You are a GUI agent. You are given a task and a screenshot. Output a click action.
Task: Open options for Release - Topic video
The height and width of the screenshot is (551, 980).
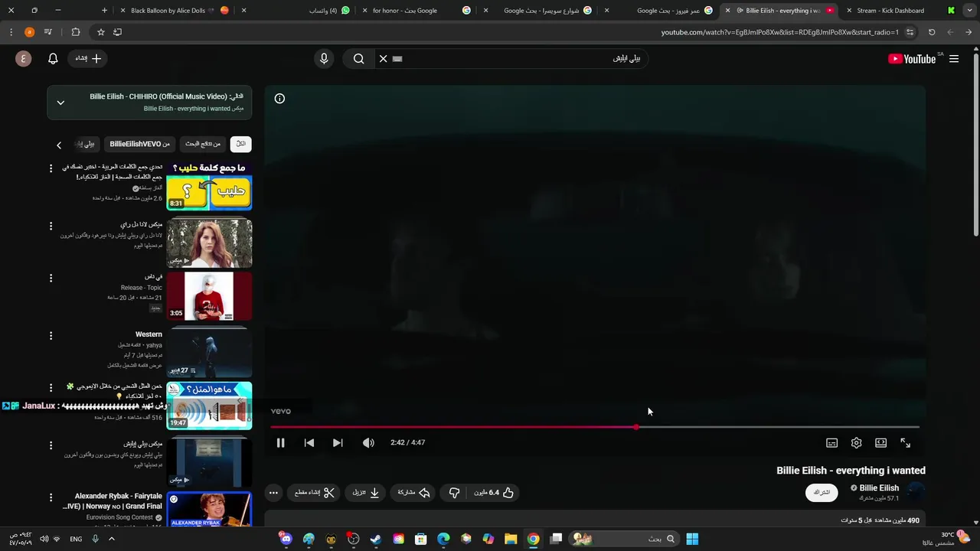pos(51,278)
